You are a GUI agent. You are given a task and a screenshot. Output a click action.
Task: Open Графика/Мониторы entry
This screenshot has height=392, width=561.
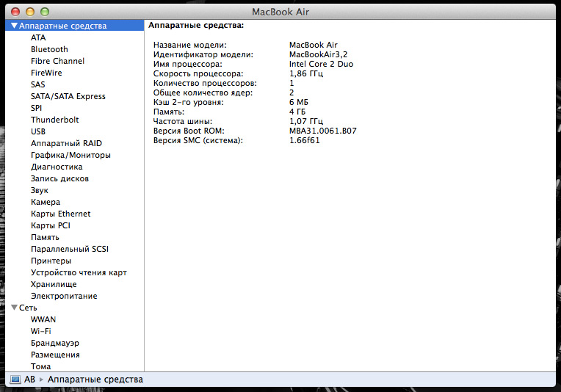[x=70, y=155]
